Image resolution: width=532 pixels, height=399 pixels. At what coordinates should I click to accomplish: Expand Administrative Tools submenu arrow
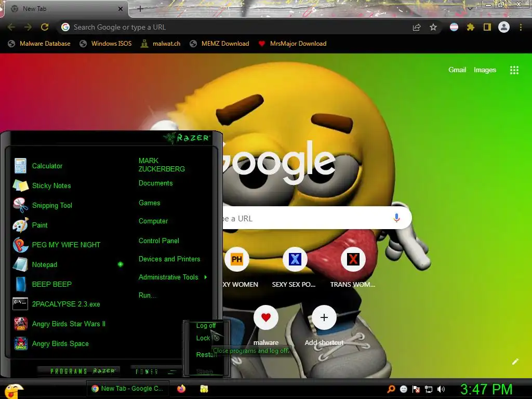click(206, 277)
